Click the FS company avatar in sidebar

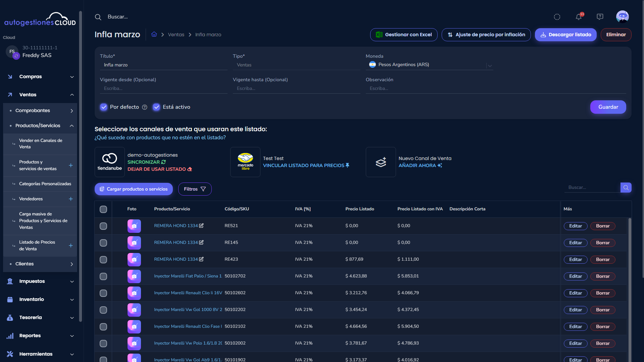tap(12, 52)
